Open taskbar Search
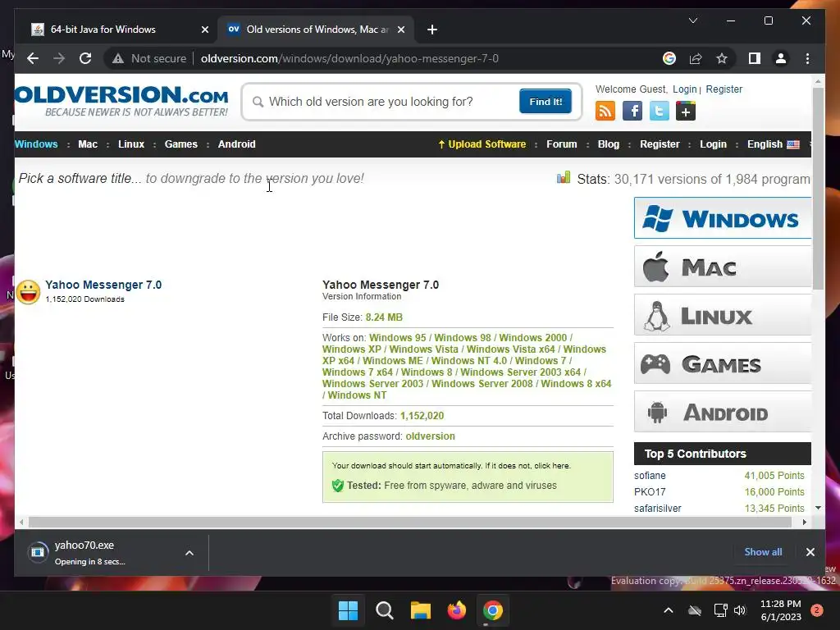This screenshot has width=840, height=630. click(384, 610)
